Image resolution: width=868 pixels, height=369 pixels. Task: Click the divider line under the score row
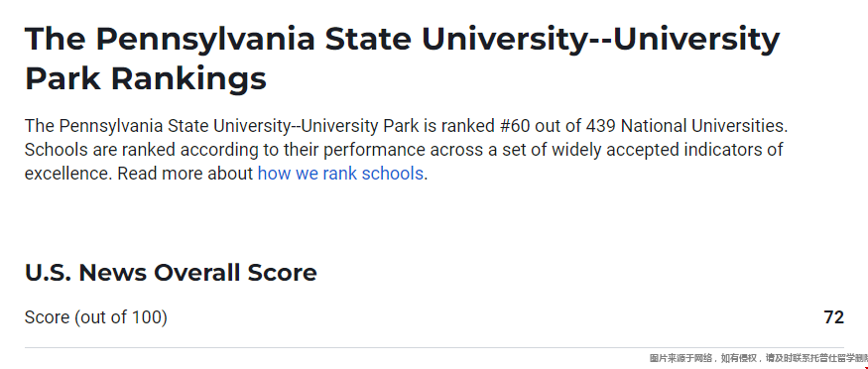(x=434, y=348)
